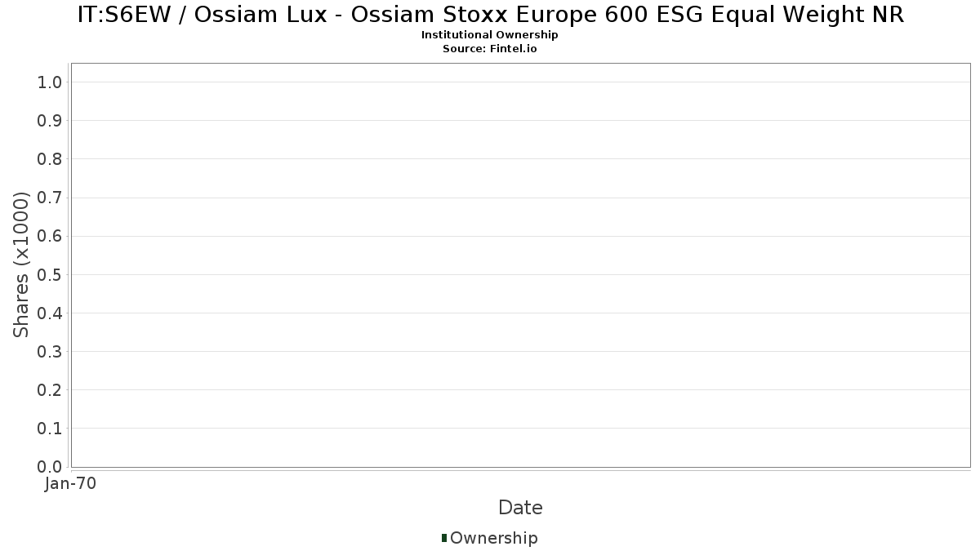
Task: Click the 0.0 y-axis tick label
Action: [x=50, y=467]
